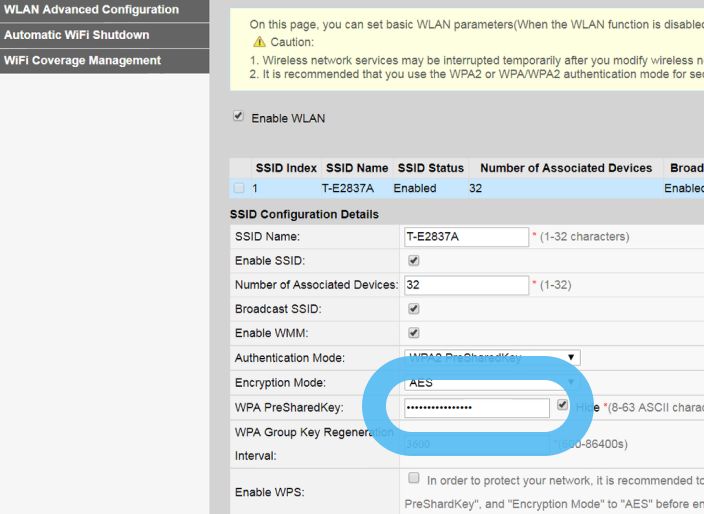Click the SSID Status column header
This screenshot has width=704, height=514.
(x=430, y=168)
